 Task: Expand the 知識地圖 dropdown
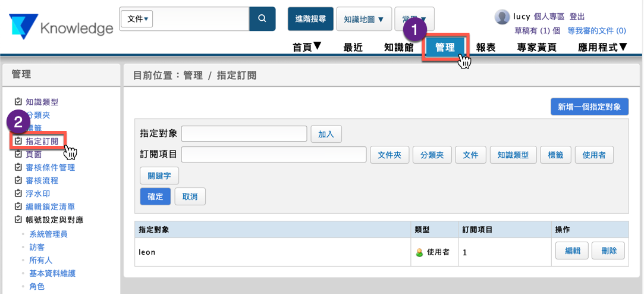coord(364,19)
